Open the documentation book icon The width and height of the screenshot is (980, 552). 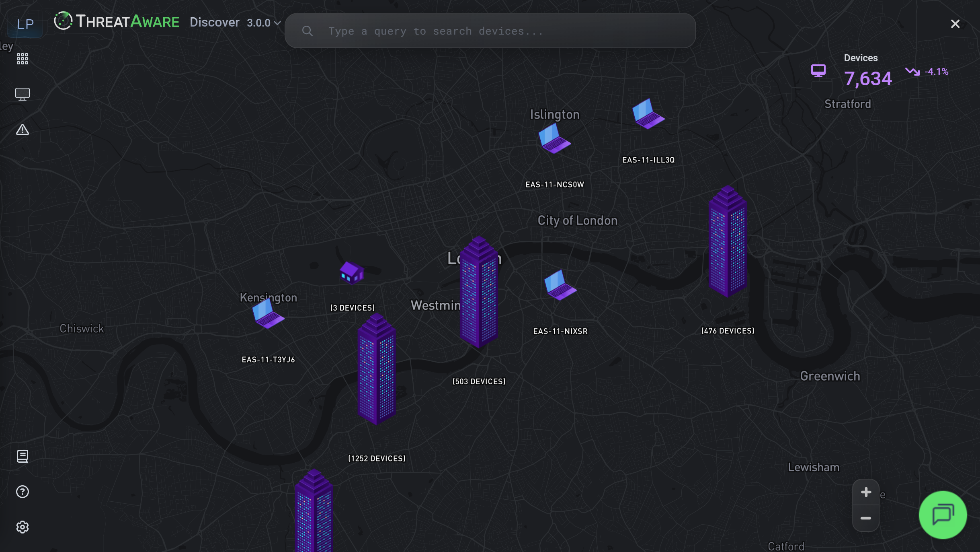[x=23, y=456]
